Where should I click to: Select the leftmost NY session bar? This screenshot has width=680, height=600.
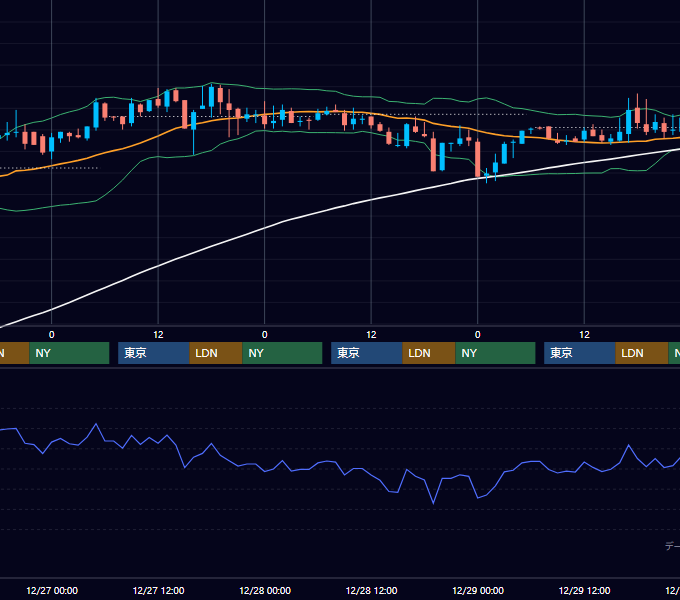click(69, 353)
